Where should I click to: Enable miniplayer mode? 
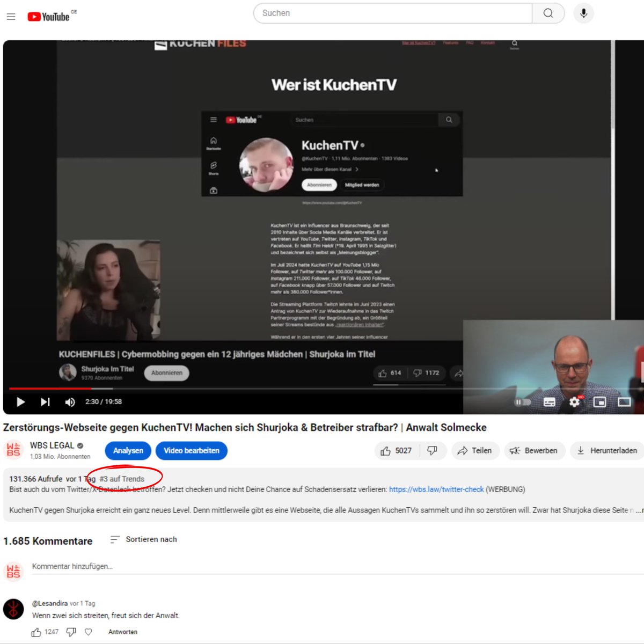coord(599,401)
